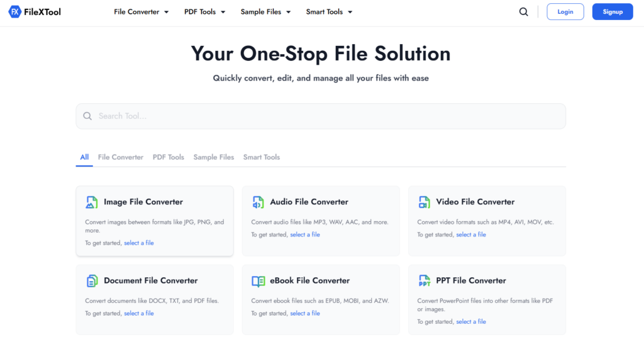Focus the Search Tool input field
Image resolution: width=644 pixels, height=342 pixels.
click(321, 116)
